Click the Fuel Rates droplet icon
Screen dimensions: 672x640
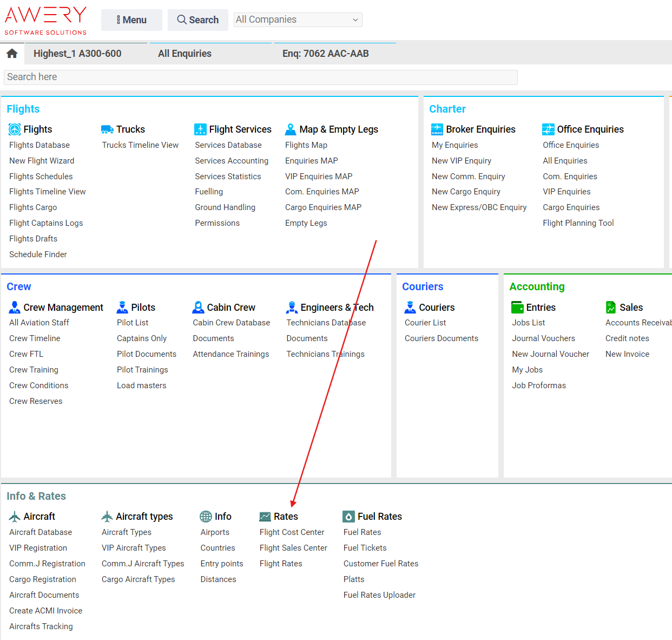349,517
